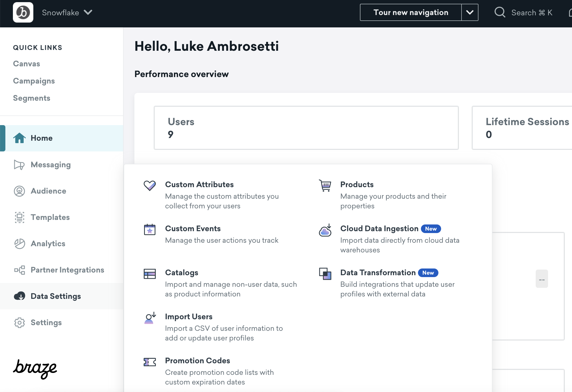Open Custom Attributes heart icon
The height and width of the screenshot is (392, 572).
[x=150, y=185]
